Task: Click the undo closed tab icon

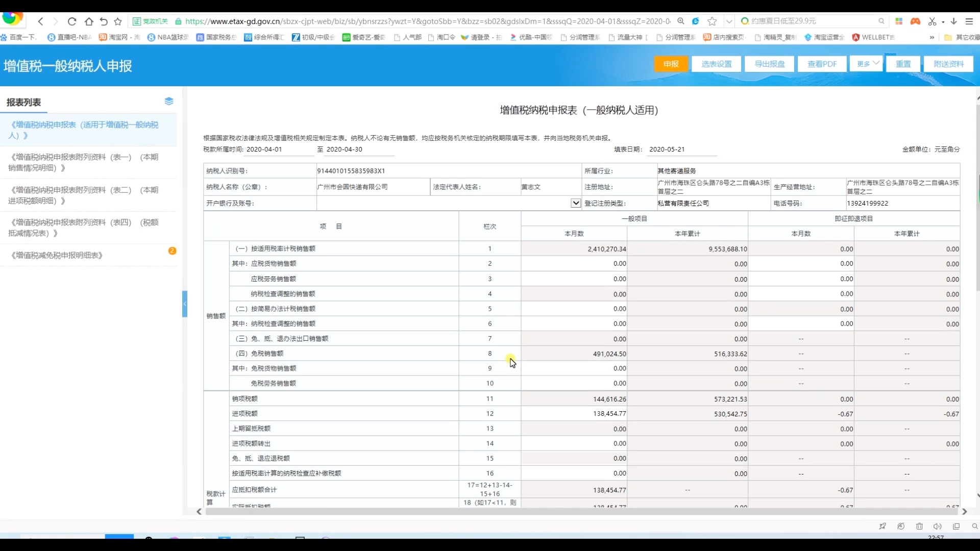Action: pyautogui.click(x=104, y=21)
